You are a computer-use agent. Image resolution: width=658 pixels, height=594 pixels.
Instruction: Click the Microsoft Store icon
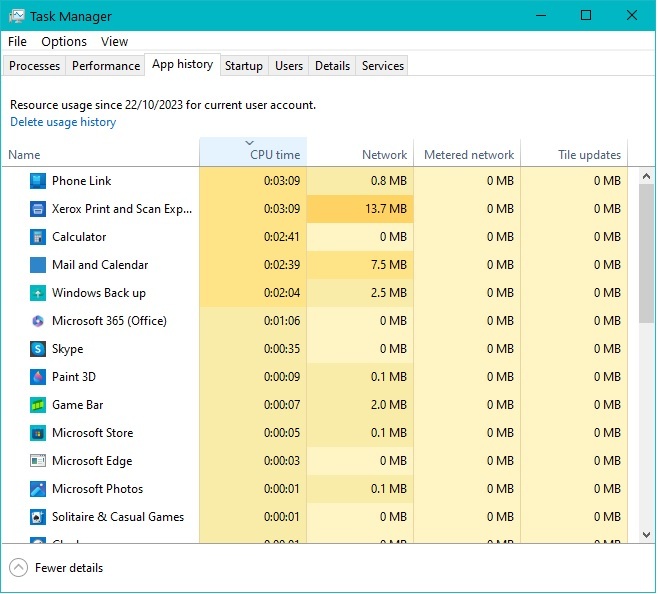(x=38, y=433)
